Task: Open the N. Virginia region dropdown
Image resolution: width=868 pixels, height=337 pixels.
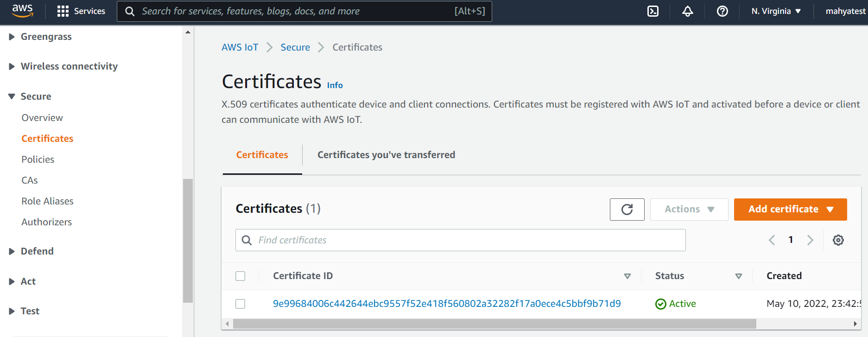Action: (776, 11)
